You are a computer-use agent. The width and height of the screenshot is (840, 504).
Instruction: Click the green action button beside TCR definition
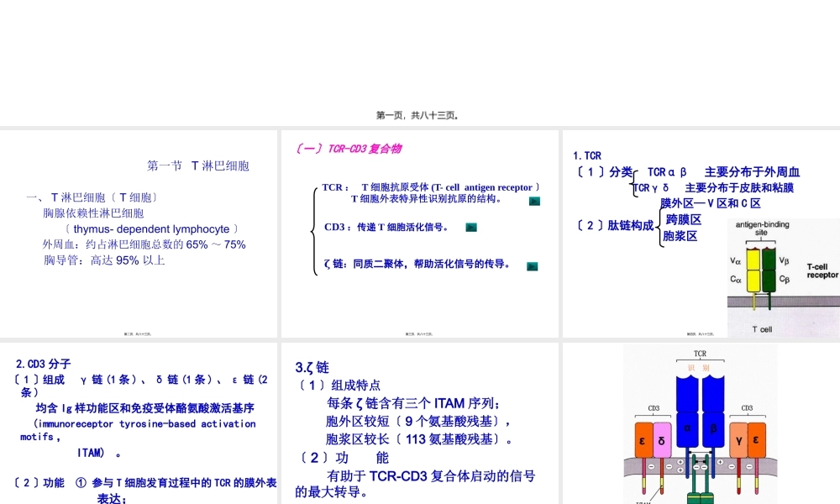(x=533, y=202)
